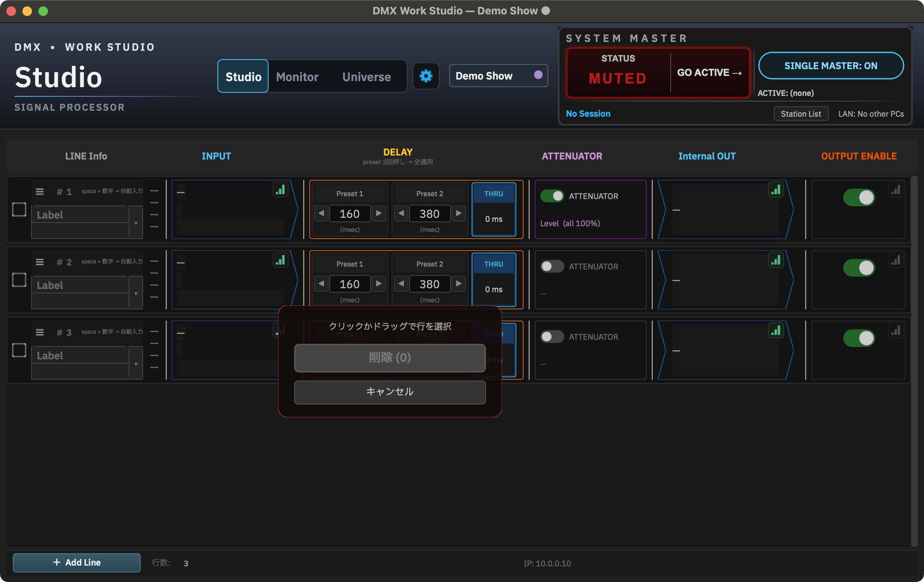
Task: Switch to the Universe tab
Action: [x=366, y=76]
